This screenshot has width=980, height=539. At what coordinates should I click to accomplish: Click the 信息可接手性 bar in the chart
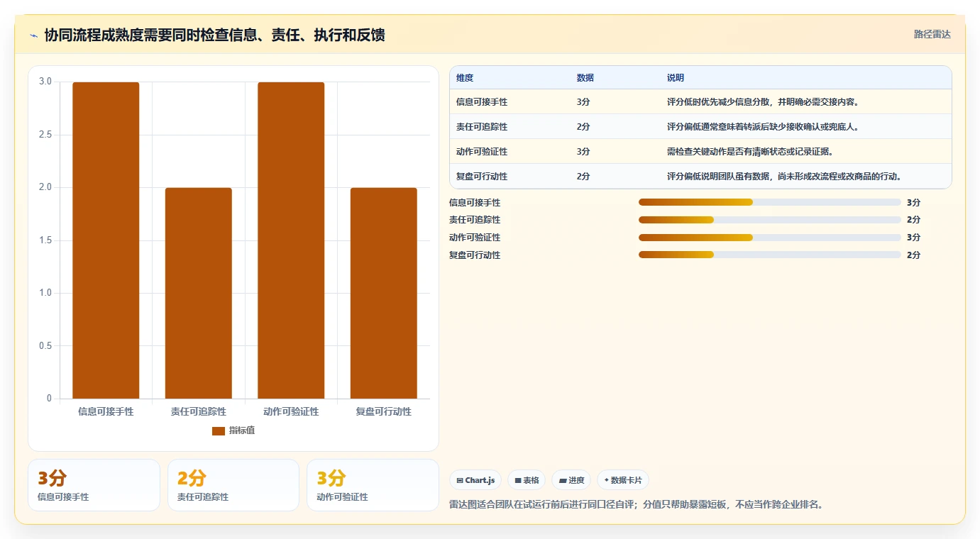106,240
